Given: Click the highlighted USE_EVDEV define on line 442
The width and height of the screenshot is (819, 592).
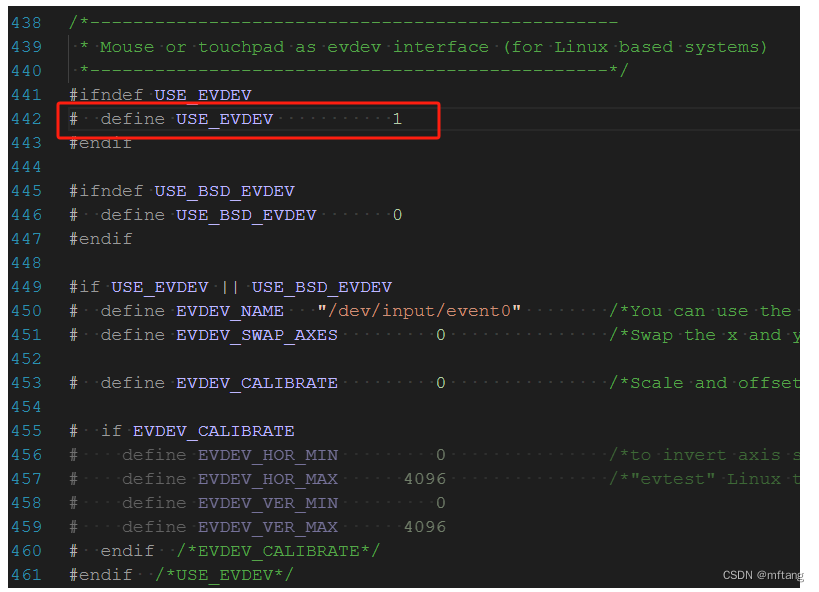Looking at the screenshot, I should tap(224, 118).
